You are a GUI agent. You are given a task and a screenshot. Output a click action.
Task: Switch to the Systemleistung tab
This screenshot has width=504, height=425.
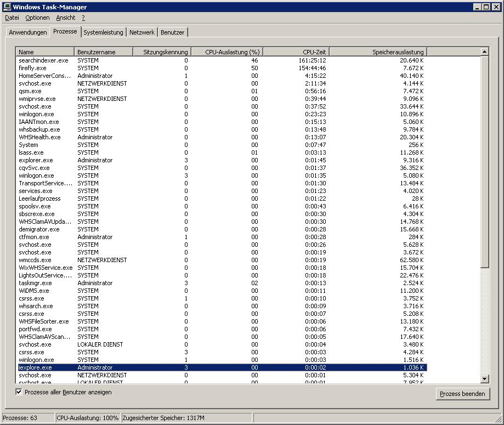point(103,32)
